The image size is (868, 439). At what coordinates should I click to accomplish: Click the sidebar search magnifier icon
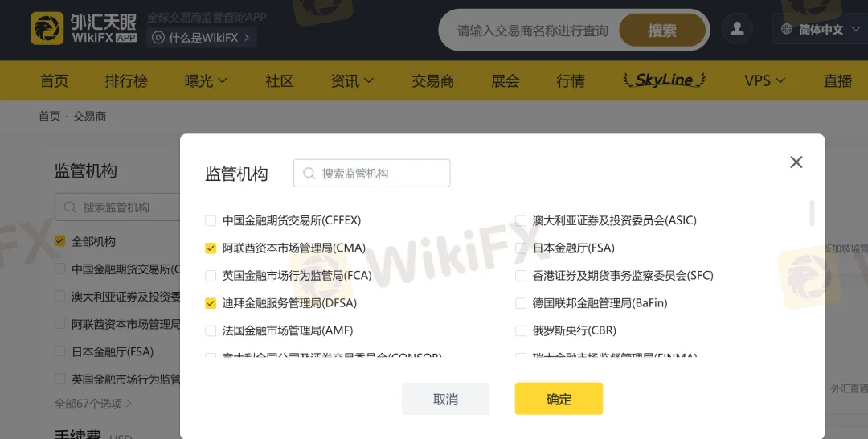click(70, 207)
